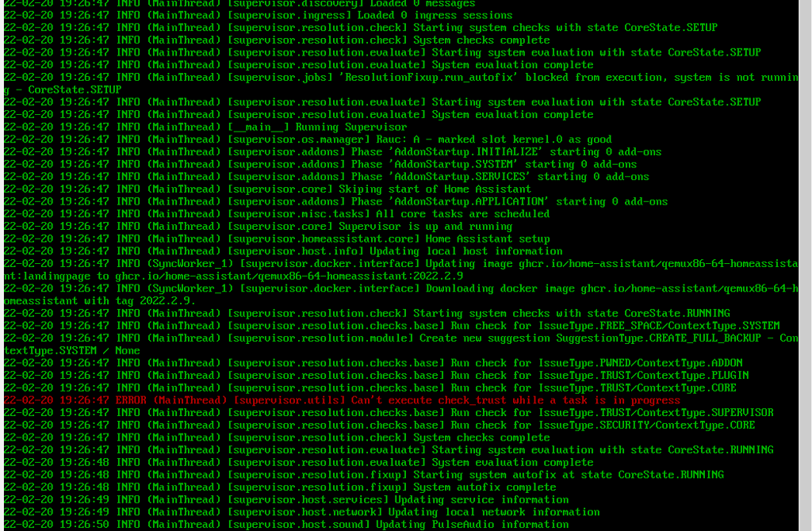
Task: Select the 'Running Supervisor' log line
Action: [x=205, y=127]
